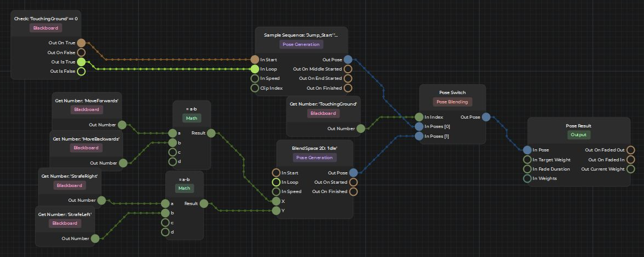Click the Pose Blending tag on Pose Switch
This screenshot has height=257, width=644.
[x=452, y=102]
